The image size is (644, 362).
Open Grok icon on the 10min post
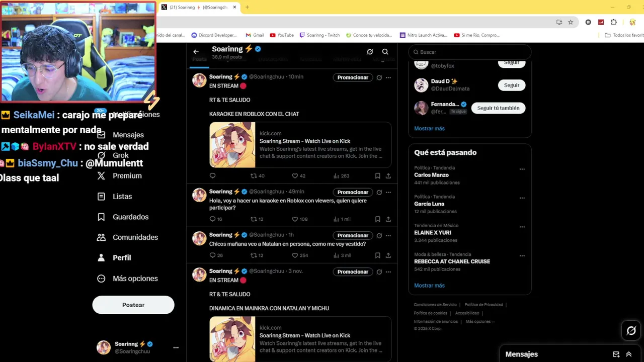point(379,77)
